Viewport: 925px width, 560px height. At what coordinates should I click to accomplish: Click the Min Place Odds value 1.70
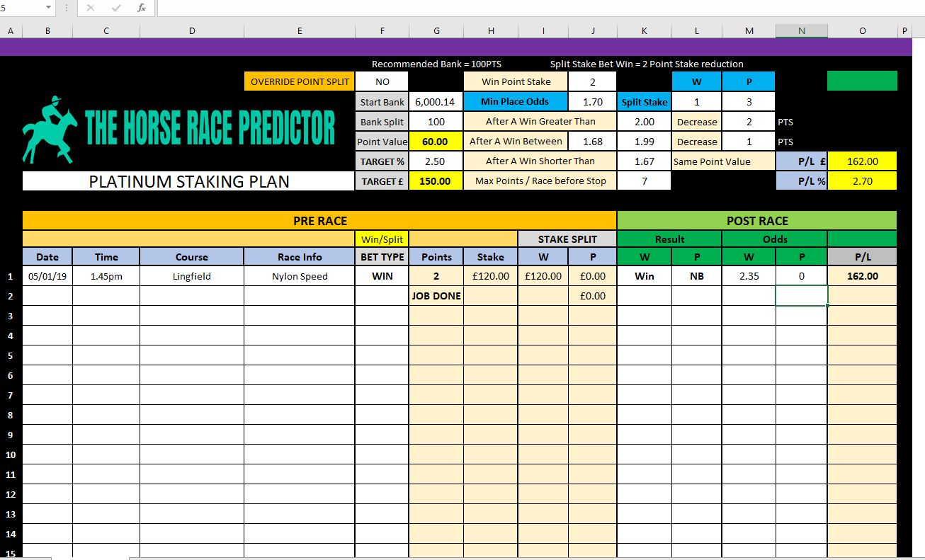click(x=593, y=102)
